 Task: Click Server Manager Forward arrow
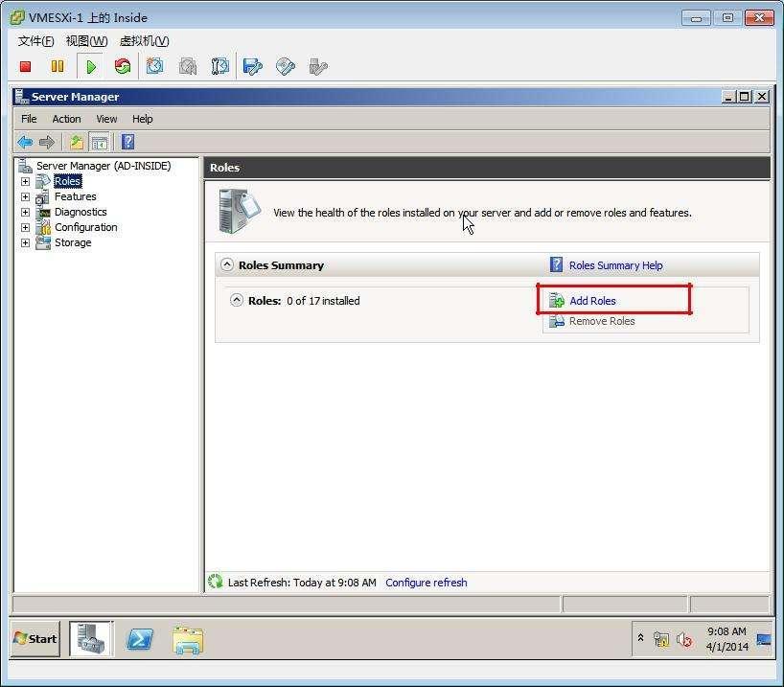point(47,143)
